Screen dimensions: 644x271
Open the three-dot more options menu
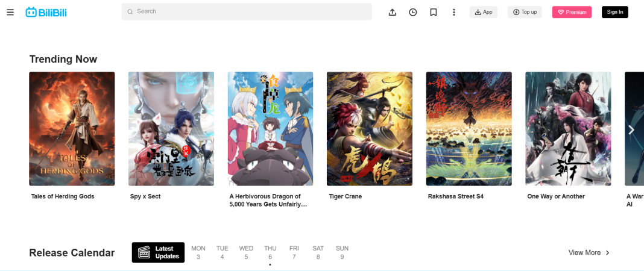(454, 12)
